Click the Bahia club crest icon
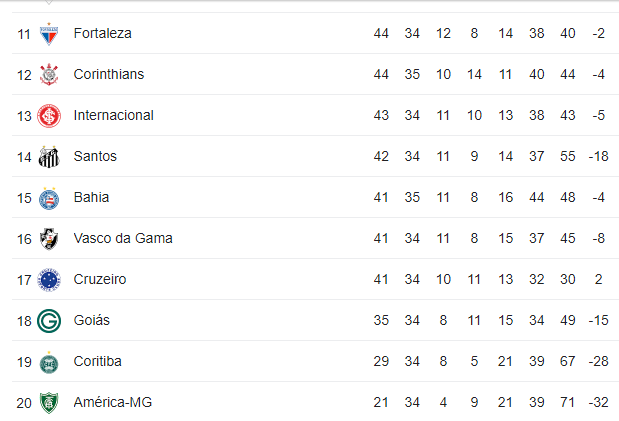Image resolution: width=619 pixels, height=421 pixels. tap(48, 198)
